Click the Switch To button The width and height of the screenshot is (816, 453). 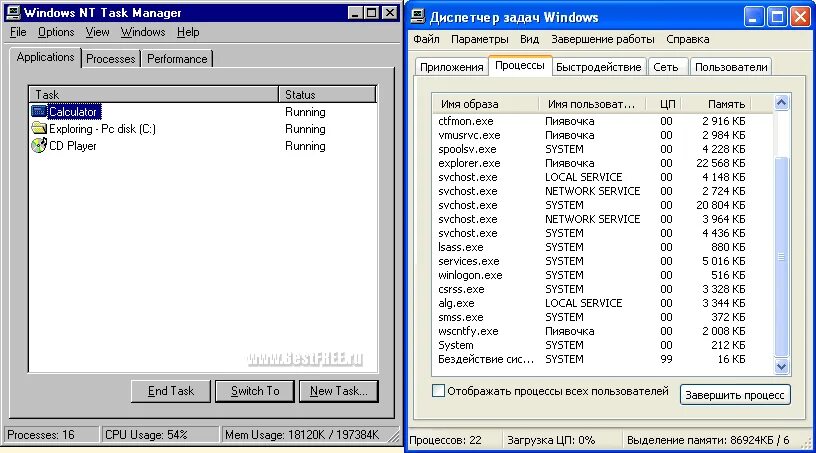(255, 391)
